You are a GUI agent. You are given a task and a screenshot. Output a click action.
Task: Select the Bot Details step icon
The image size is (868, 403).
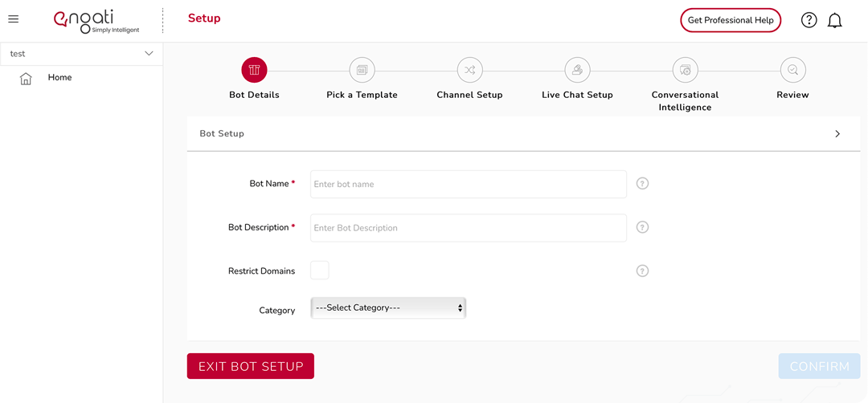(254, 70)
